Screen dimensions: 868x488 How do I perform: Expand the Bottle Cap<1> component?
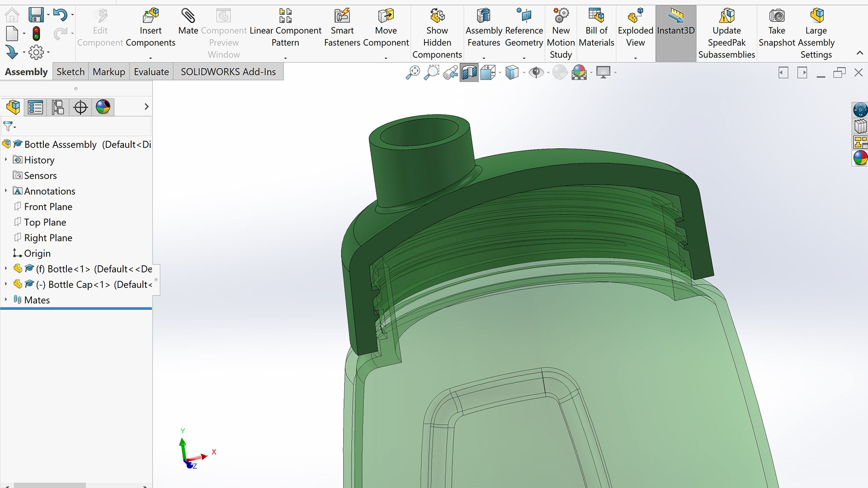click(6, 284)
